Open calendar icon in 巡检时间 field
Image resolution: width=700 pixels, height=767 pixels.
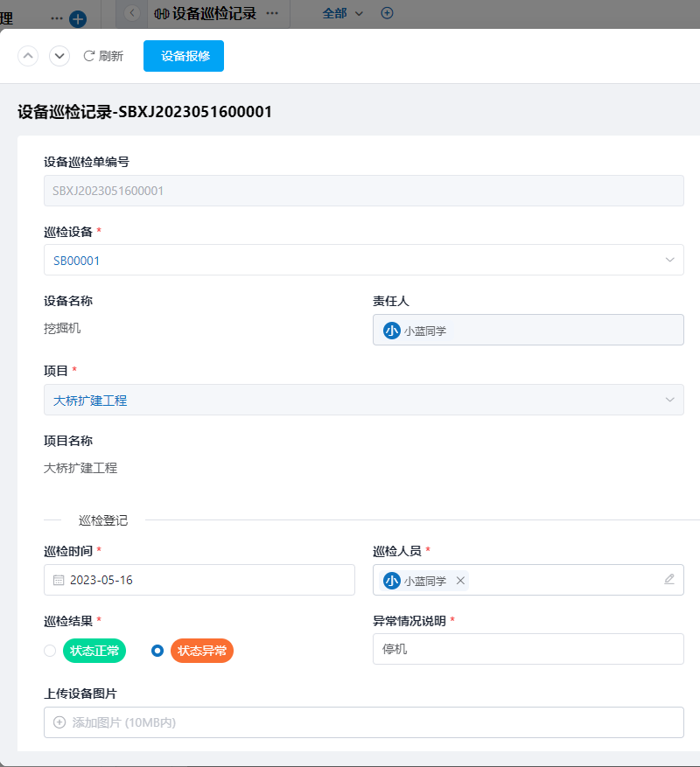59,580
